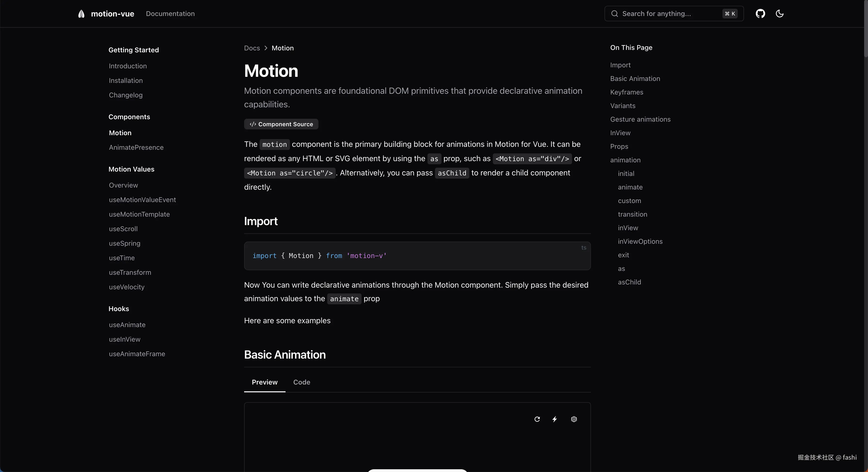Toggle dark mode moon icon
The width and height of the screenshot is (868, 472).
point(779,14)
